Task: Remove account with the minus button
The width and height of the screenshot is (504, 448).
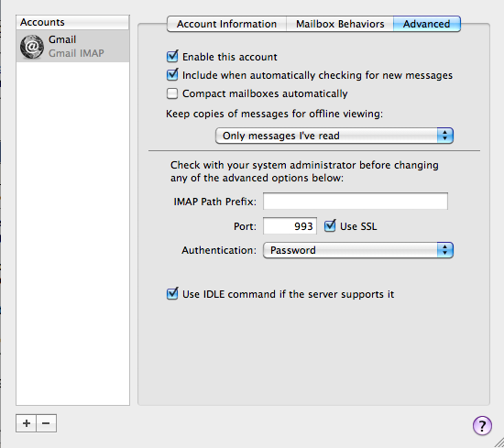Action: tap(47, 423)
